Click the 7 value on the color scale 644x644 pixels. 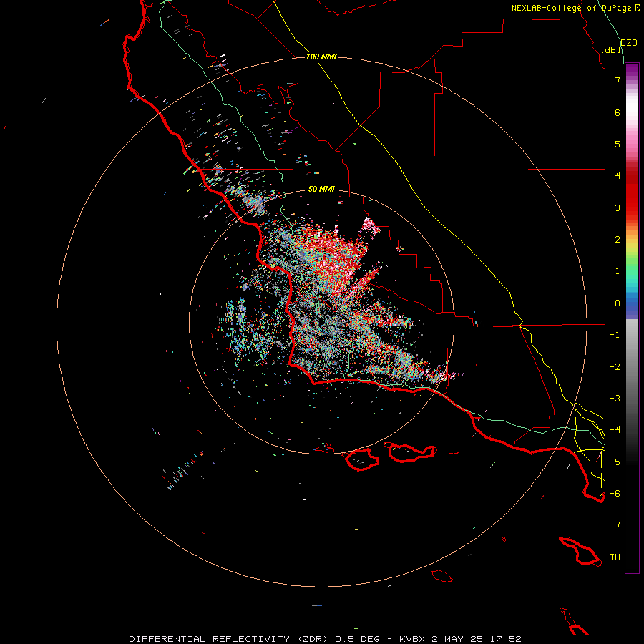(x=618, y=80)
